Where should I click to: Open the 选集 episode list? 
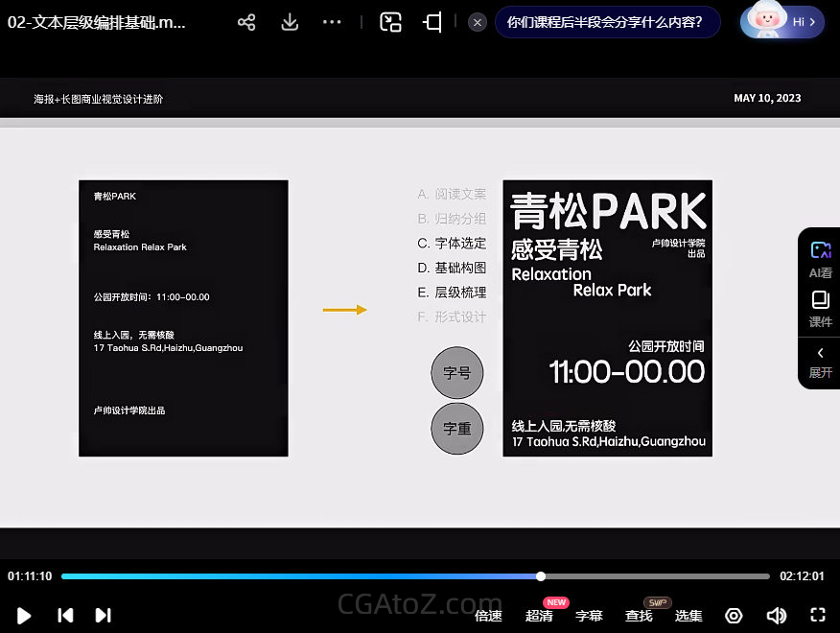pyautogui.click(x=688, y=616)
